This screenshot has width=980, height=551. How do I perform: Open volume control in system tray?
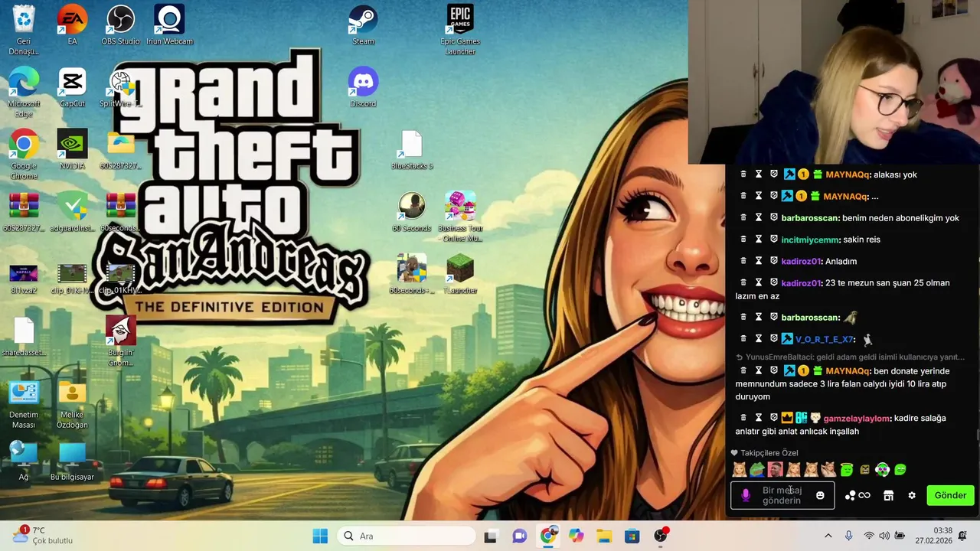(884, 536)
